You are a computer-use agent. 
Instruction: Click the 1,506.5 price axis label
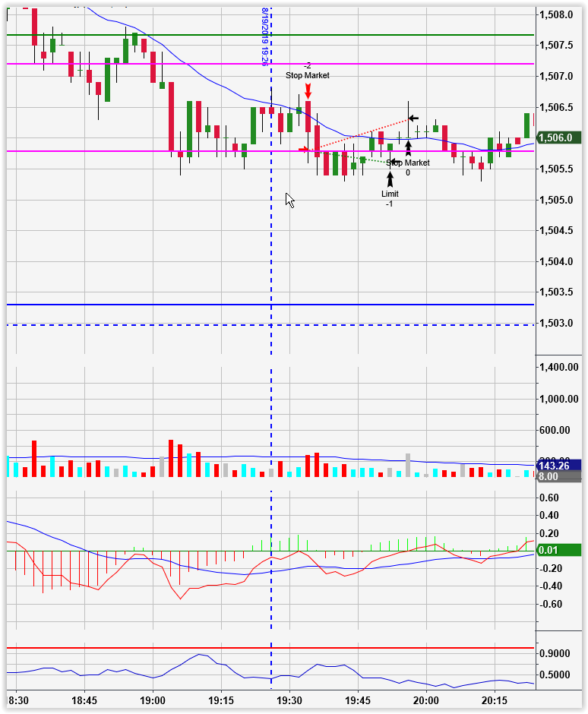[556, 107]
